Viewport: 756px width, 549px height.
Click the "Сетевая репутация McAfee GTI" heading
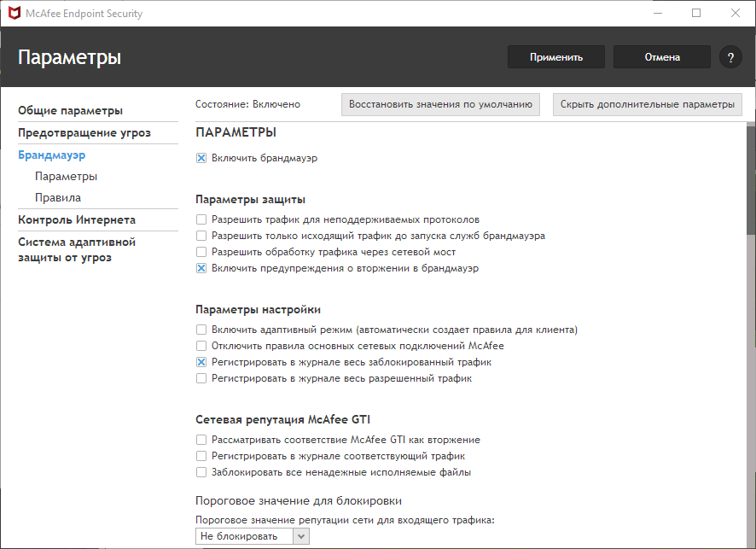(283, 420)
